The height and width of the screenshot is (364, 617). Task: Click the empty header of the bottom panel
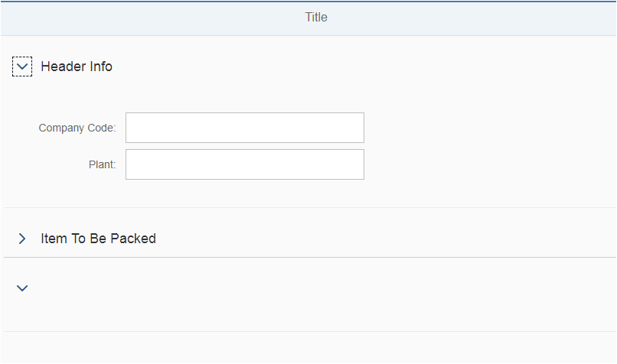310,288
